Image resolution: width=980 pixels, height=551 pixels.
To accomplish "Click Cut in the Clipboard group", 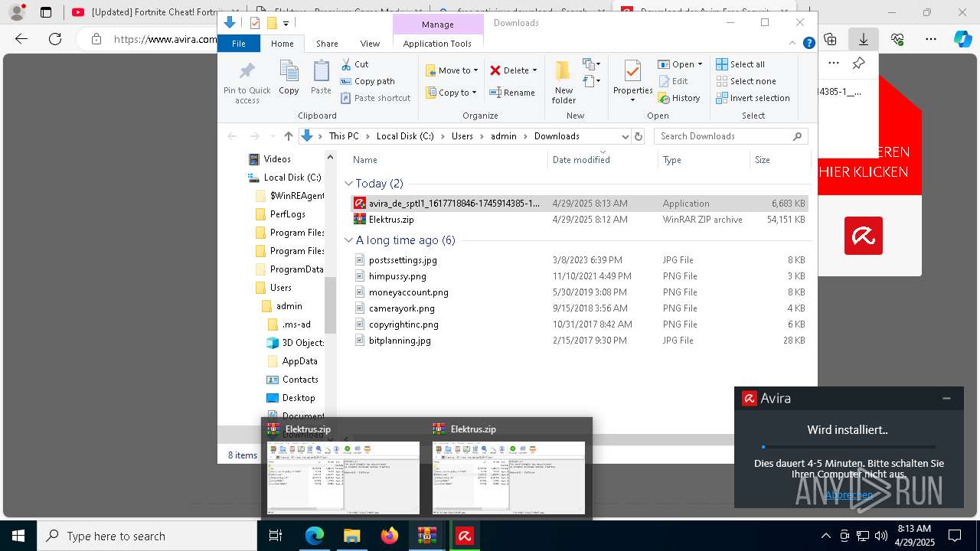I will click(354, 64).
